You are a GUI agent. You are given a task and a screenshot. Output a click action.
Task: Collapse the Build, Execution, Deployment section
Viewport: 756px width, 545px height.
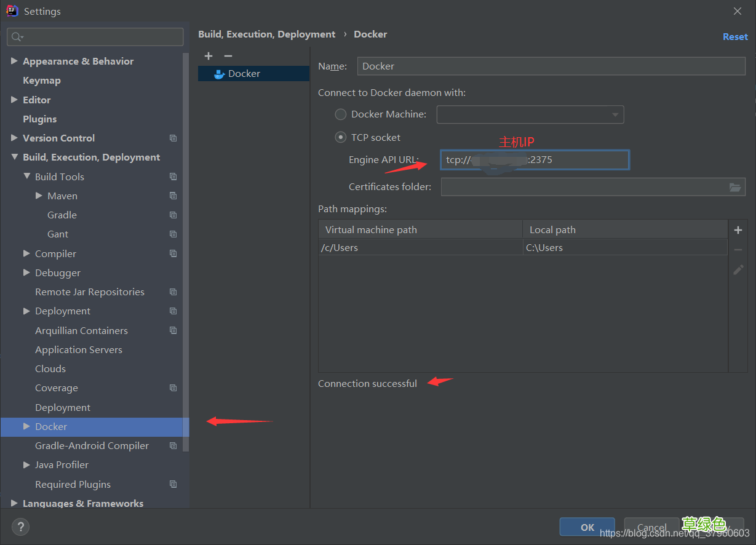pyautogui.click(x=14, y=157)
